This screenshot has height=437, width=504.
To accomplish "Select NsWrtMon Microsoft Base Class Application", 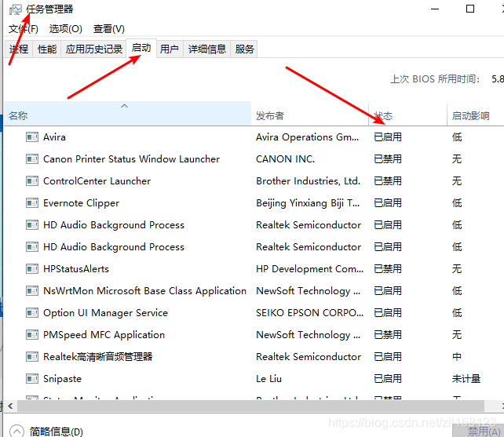I will click(x=144, y=291).
